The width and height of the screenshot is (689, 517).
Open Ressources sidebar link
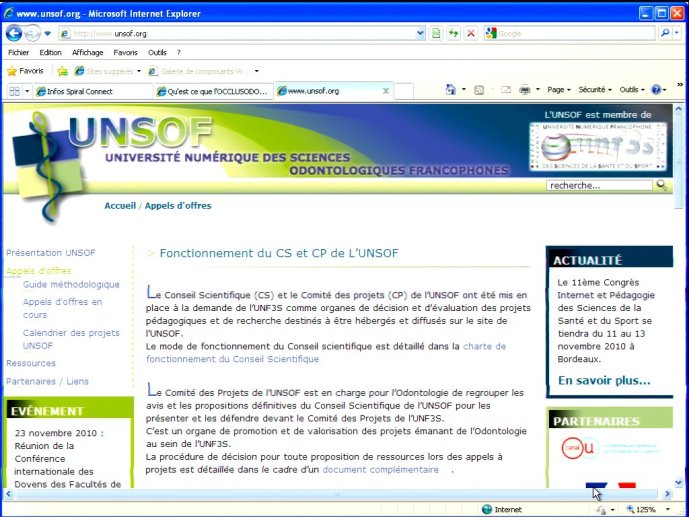point(31,363)
